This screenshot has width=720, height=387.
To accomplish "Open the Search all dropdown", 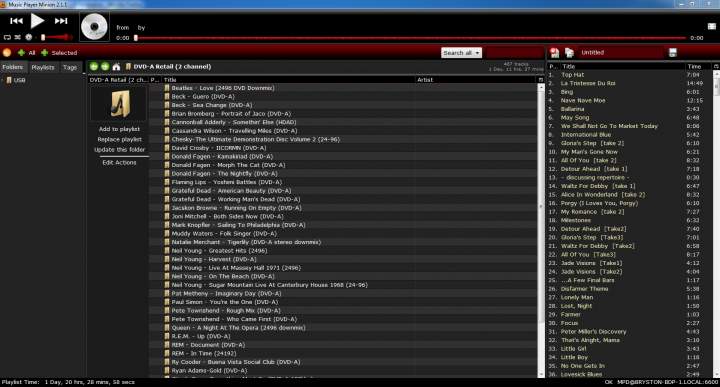I will 461,53.
